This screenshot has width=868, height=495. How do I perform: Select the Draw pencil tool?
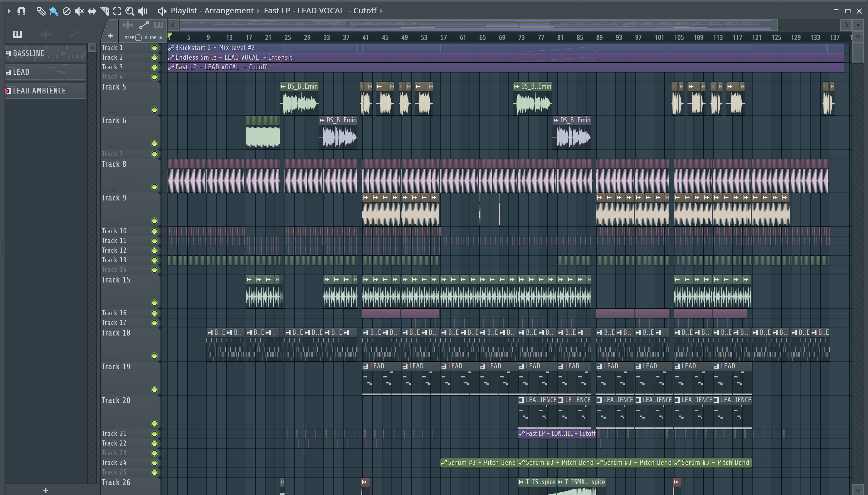pos(41,11)
